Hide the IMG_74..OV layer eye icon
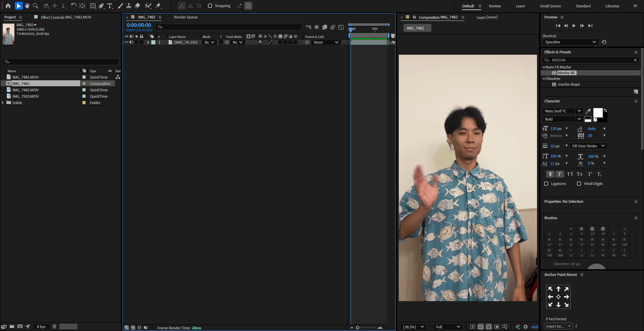 126,42
